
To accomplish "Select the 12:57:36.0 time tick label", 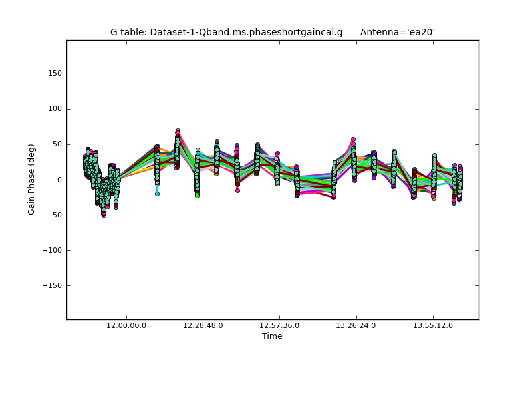I will click(279, 325).
